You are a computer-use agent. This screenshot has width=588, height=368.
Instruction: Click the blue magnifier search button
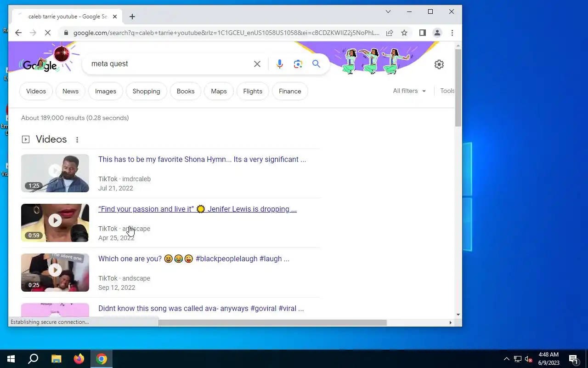click(316, 64)
